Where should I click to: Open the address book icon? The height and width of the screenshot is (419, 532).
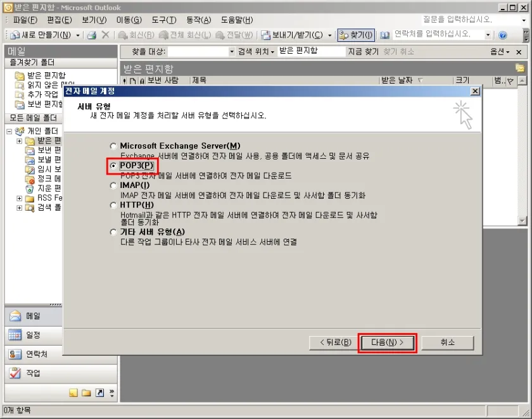(384, 35)
